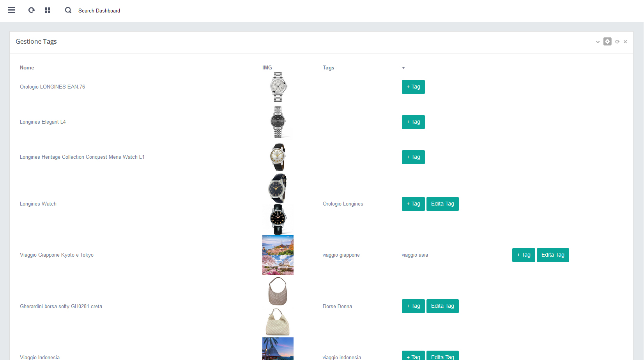The height and width of the screenshot is (360, 644).
Task: Open the Orologio LONGINES silver watch thumbnail
Action: point(278,87)
